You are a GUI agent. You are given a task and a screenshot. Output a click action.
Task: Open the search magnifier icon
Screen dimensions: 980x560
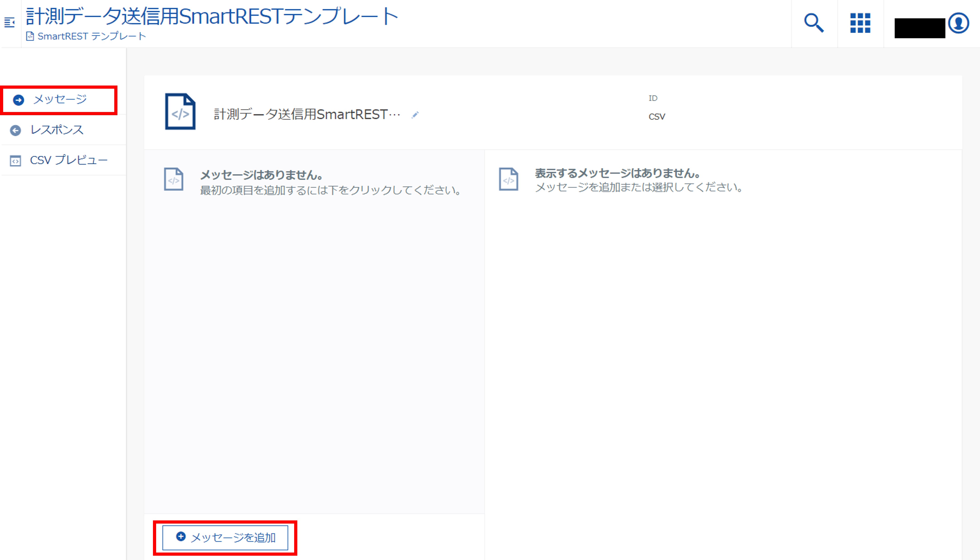[x=814, y=23]
